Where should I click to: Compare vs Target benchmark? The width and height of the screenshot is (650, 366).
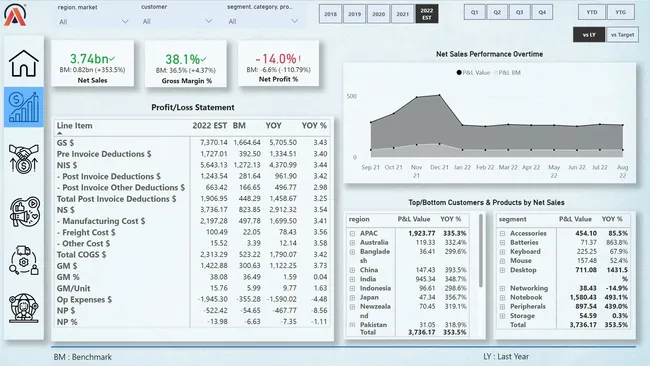(622, 35)
